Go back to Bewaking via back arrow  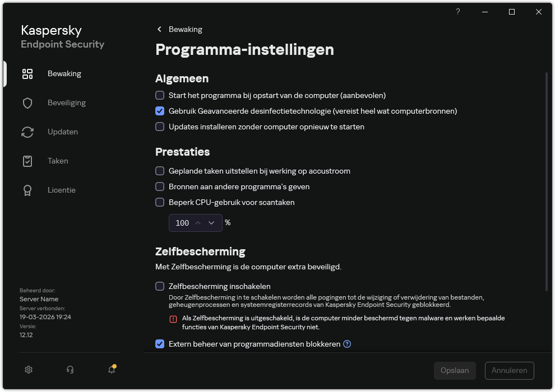pyautogui.click(x=159, y=29)
